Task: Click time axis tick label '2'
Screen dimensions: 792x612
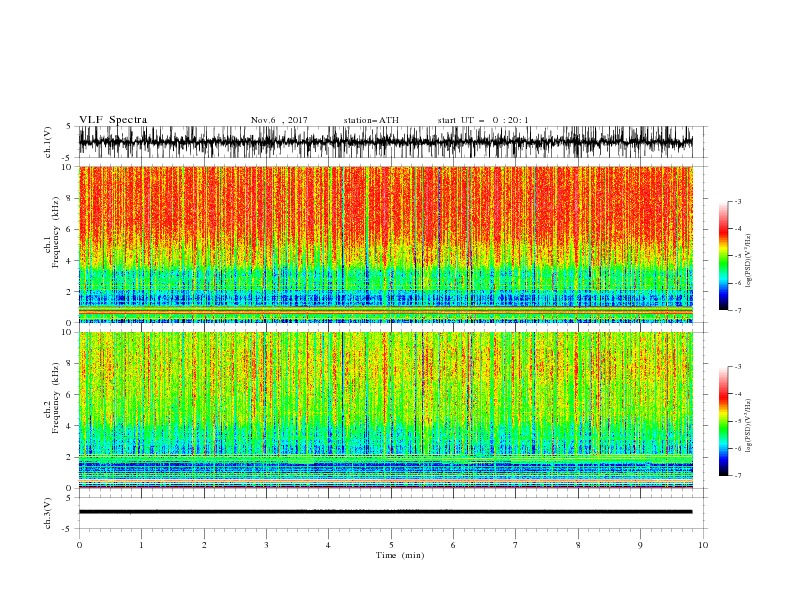Action: coord(204,545)
